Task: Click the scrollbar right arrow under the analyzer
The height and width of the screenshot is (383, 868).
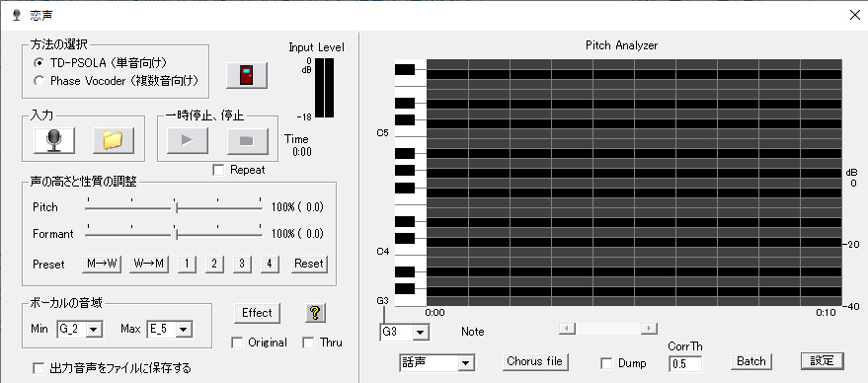Action: (x=649, y=329)
